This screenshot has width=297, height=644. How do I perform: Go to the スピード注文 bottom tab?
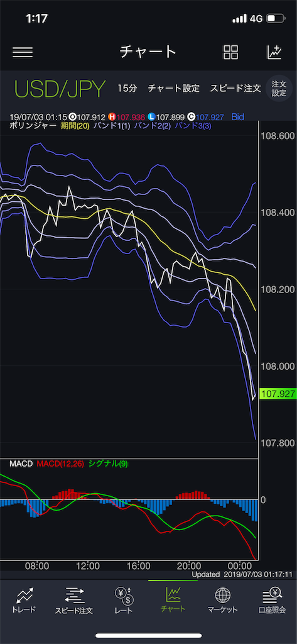[74, 600]
